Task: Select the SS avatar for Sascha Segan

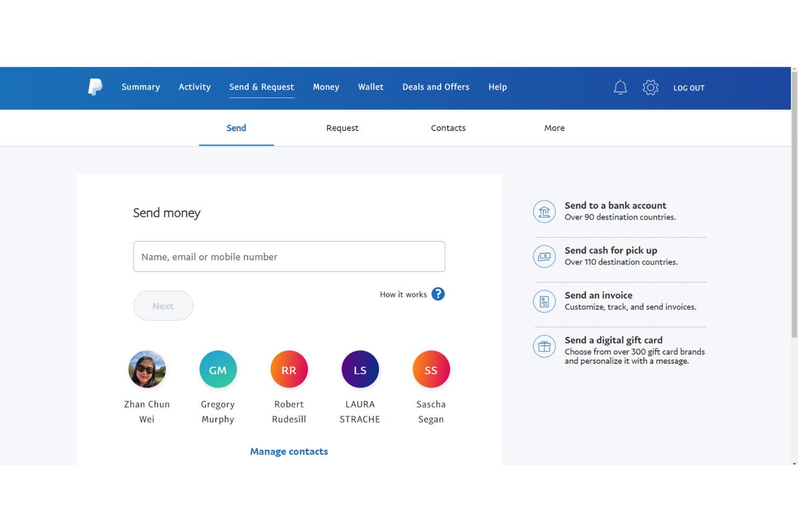Action: tap(431, 369)
